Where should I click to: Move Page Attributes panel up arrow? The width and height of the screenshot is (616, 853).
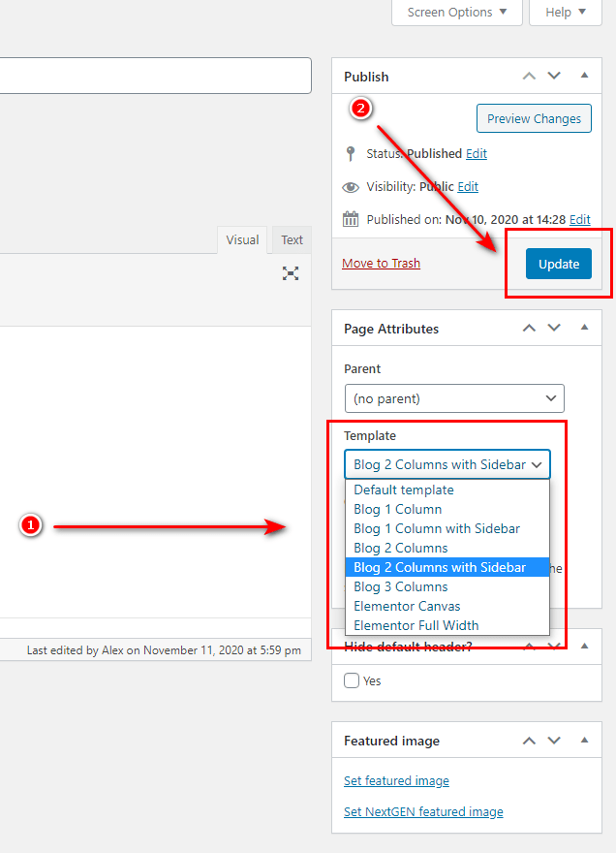tap(529, 329)
